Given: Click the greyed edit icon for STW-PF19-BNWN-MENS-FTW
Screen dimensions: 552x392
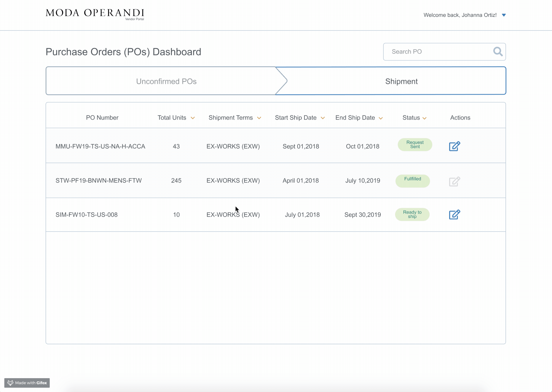Looking at the screenshot, I should coord(455,182).
